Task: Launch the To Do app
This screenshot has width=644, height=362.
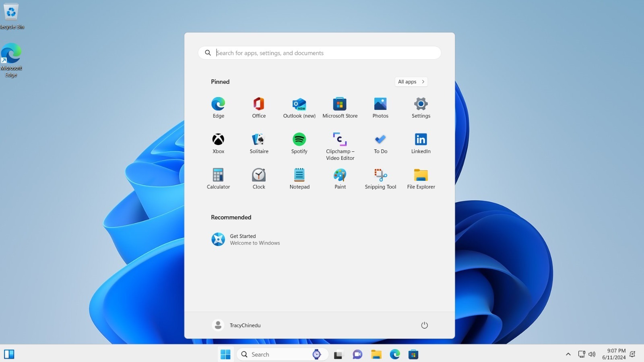Action: pyautogui.click(x=380, y=143)
